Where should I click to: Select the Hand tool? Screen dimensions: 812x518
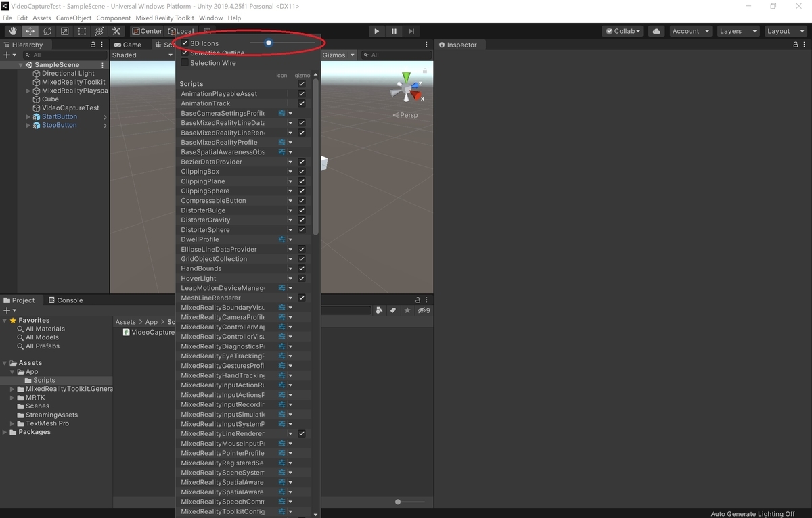13,31
